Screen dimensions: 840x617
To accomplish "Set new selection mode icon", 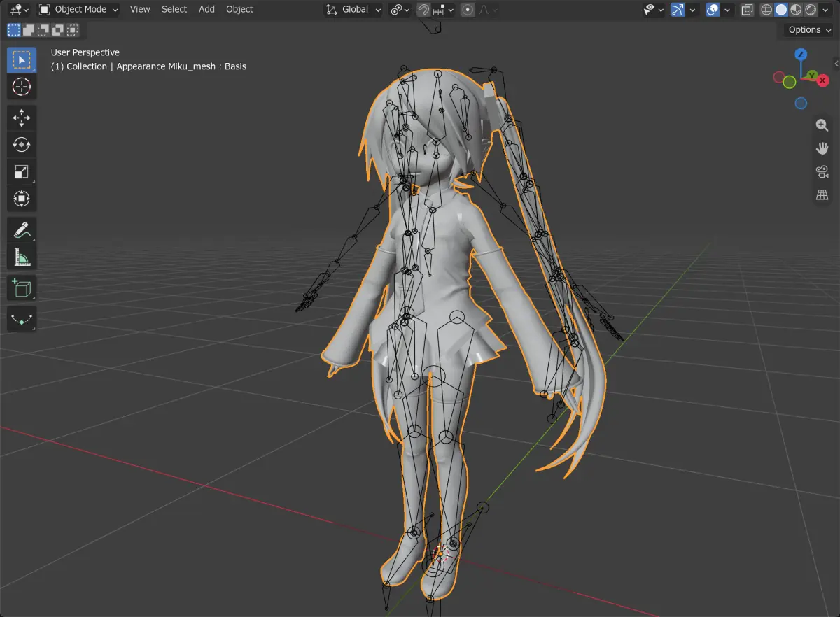I will tap(14, 30).
